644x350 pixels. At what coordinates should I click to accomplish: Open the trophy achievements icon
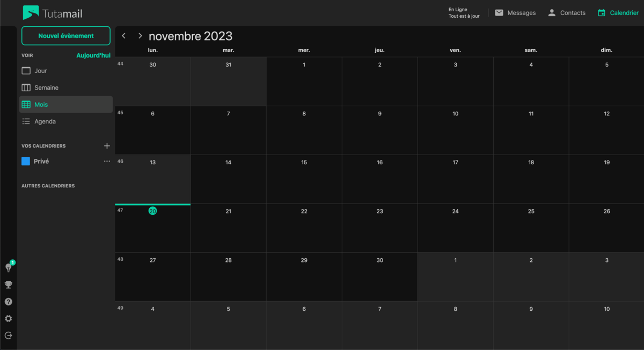coord(8,284)
